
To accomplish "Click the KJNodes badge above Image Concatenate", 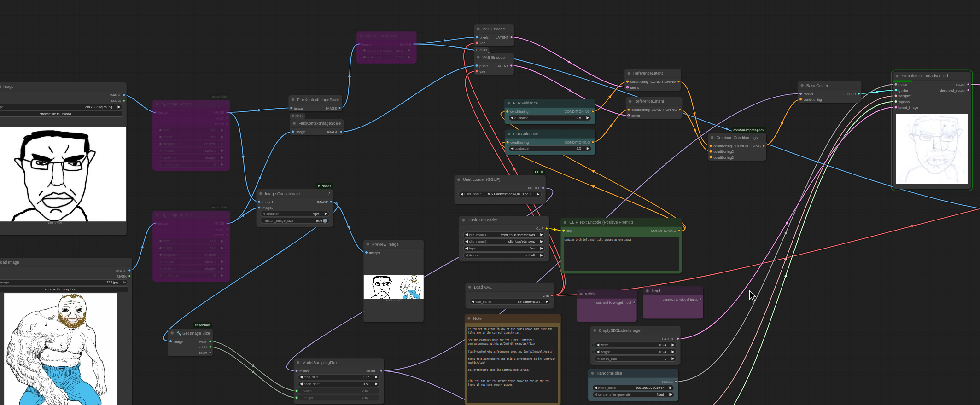I will pyautogui.click(x=325, y=186).
